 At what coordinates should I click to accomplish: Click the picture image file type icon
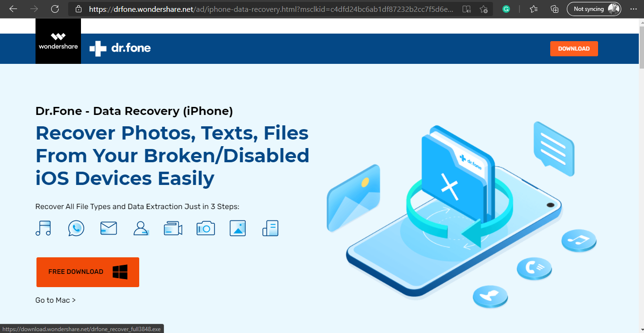click(x=238, y=228)
